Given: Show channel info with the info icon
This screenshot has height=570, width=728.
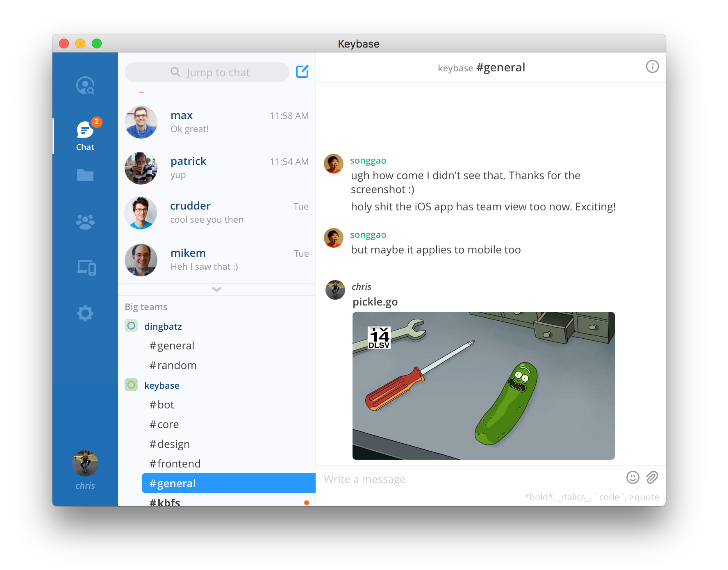Looking at the screenshot, I should pos(652,66).
